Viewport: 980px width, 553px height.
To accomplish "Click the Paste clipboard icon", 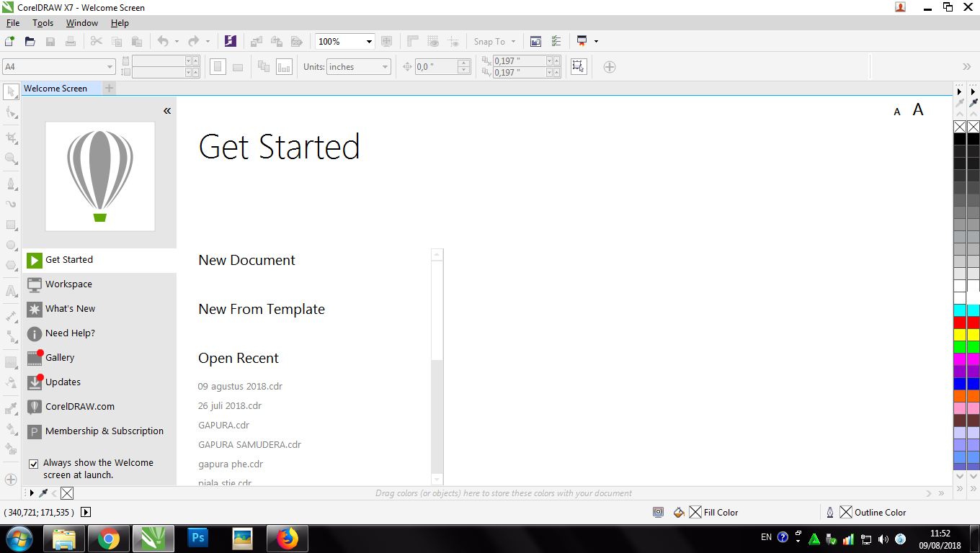I will coord(137,41).
